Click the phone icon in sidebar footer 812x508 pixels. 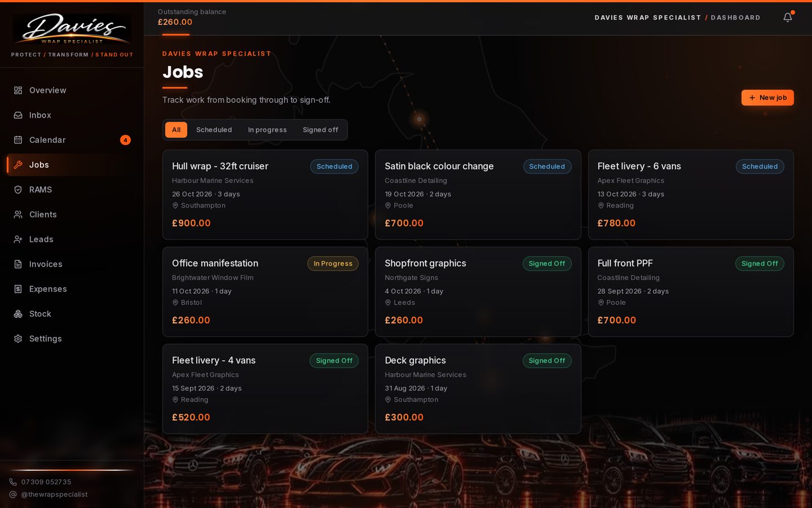[x=13, y=482]
